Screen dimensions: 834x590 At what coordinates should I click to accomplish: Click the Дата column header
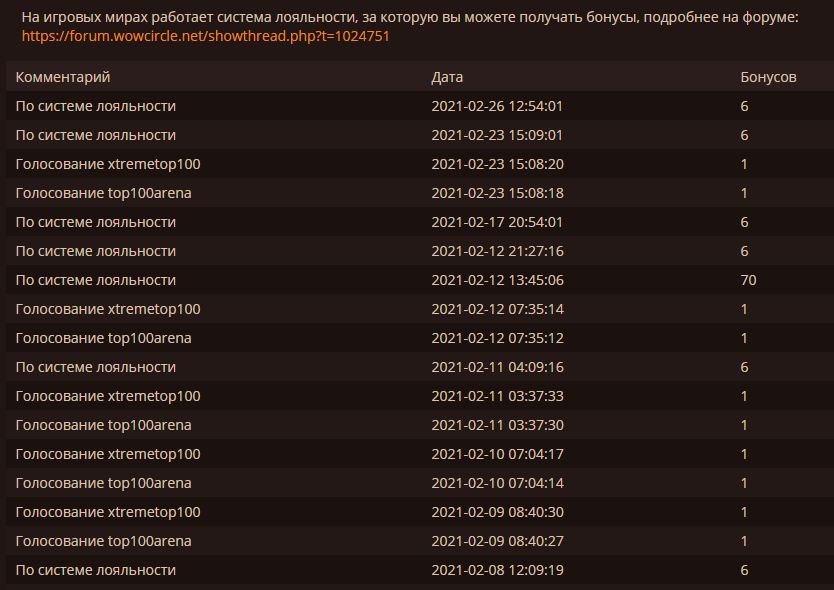[x=447, y=77]
